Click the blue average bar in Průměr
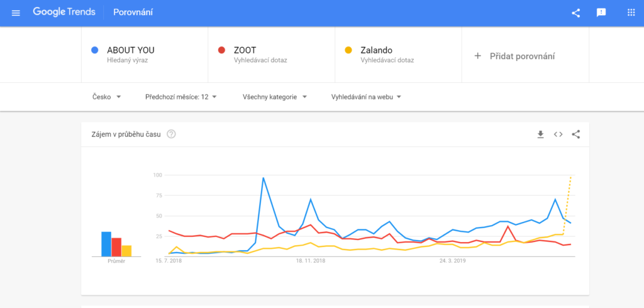644x308 pixels. click(x=106, y=244)
